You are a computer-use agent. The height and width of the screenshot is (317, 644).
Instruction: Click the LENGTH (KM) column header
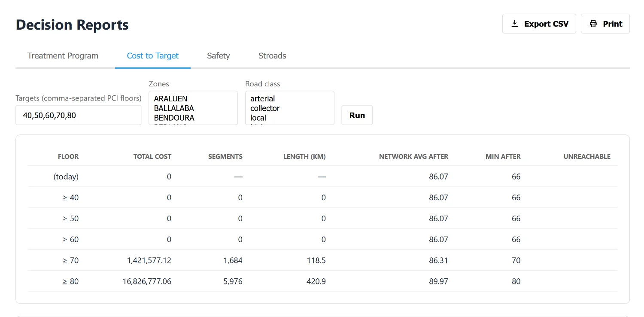pyautogui.click(x=304, y=157)
